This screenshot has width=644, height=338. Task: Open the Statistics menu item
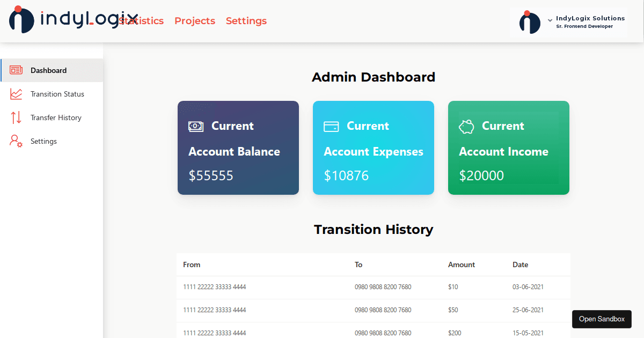coord(141,21)
